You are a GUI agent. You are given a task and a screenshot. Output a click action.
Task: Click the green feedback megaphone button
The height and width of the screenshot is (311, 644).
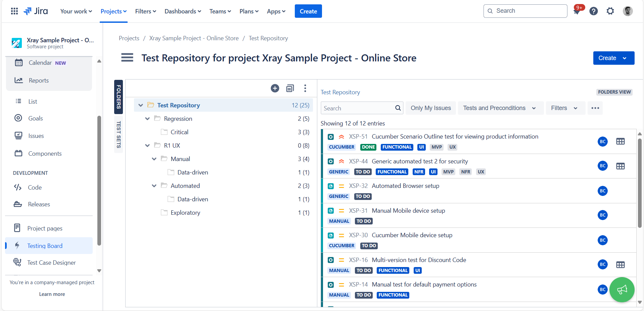622,290
